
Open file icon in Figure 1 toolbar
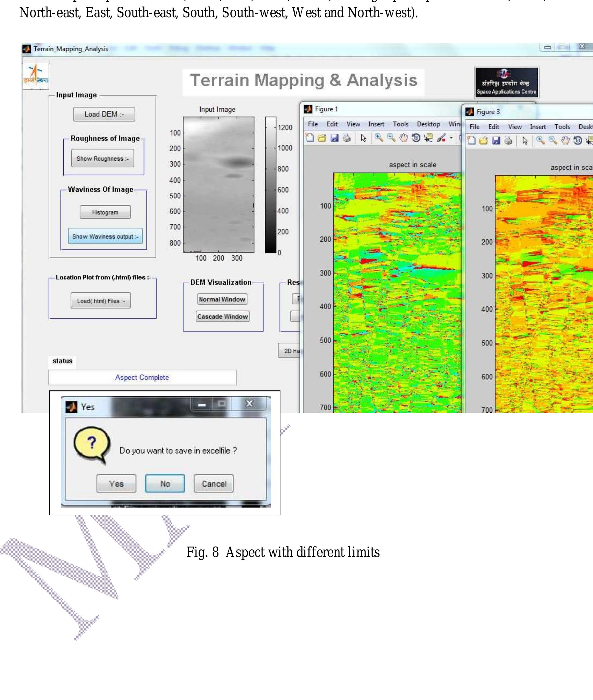click(322, 138)
